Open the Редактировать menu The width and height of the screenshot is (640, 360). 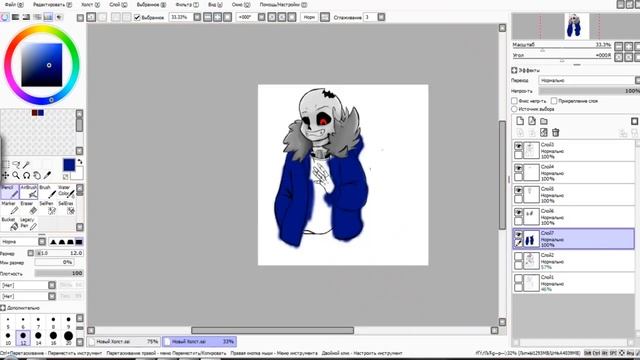(52, 4)
